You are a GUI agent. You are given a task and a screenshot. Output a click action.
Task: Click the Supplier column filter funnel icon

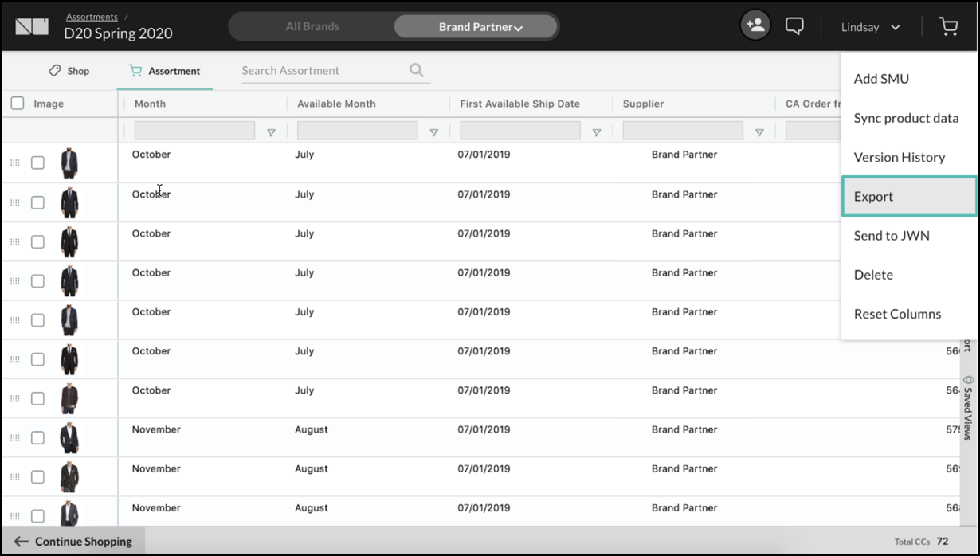[759, 132]
